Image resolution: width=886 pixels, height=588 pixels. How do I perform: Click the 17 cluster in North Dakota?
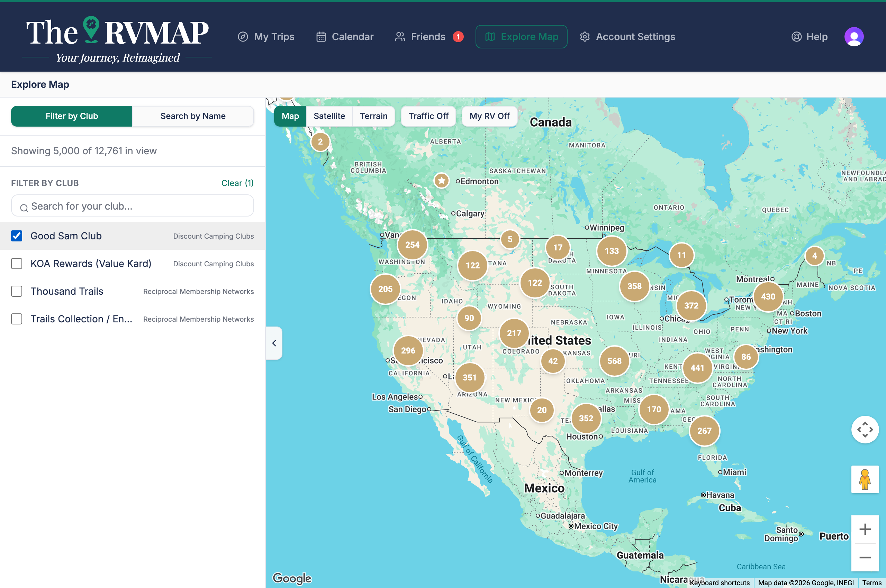(558, 248)
